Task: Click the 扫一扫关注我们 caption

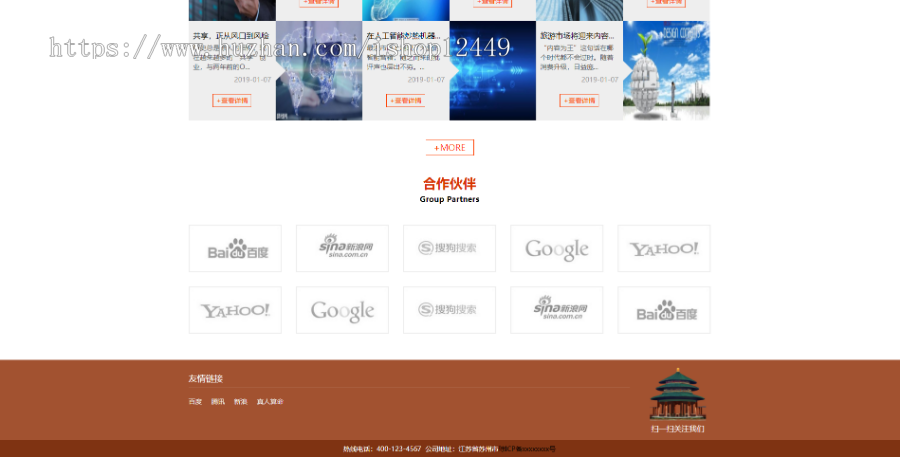Action: [x=678, y=429]
